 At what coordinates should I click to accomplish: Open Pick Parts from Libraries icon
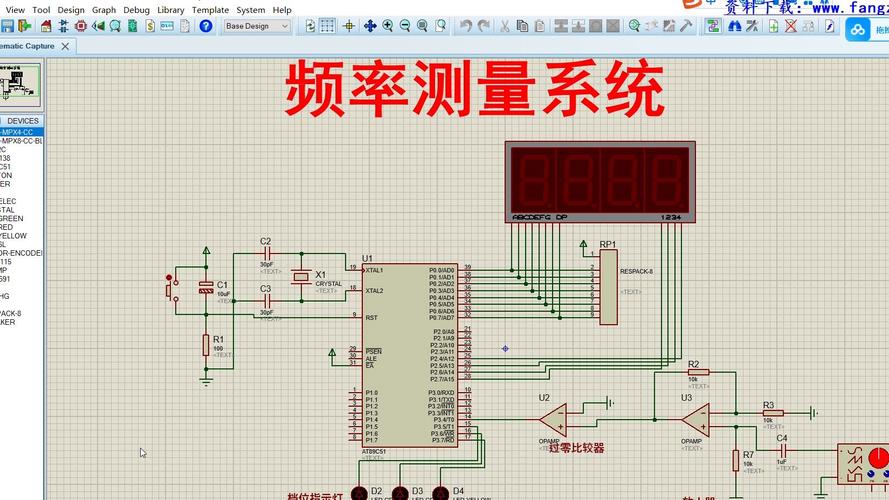click(x=634, y=26)
